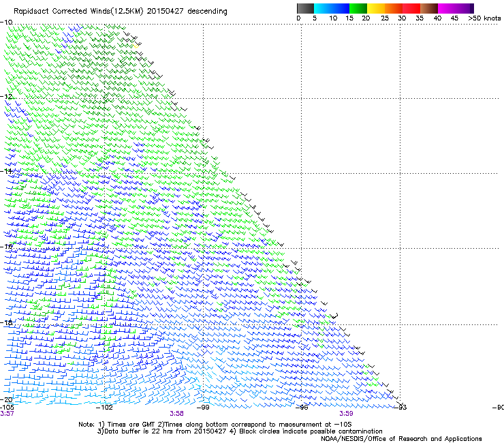Click the '-96' longitude axis label

coord(302,407)
